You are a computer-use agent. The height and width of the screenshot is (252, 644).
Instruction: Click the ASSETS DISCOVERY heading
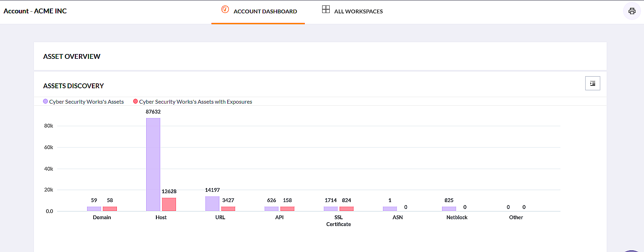[x=73, y=86]
